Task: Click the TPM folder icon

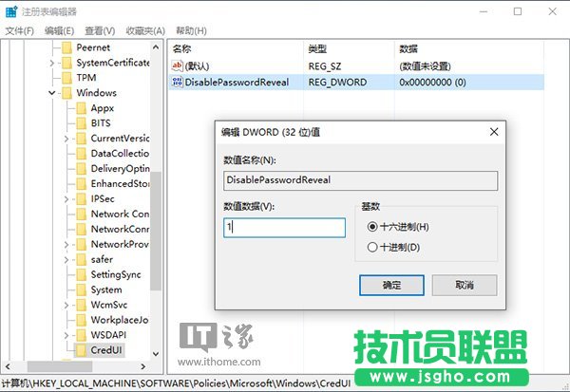Action: [x=66, y=78]
